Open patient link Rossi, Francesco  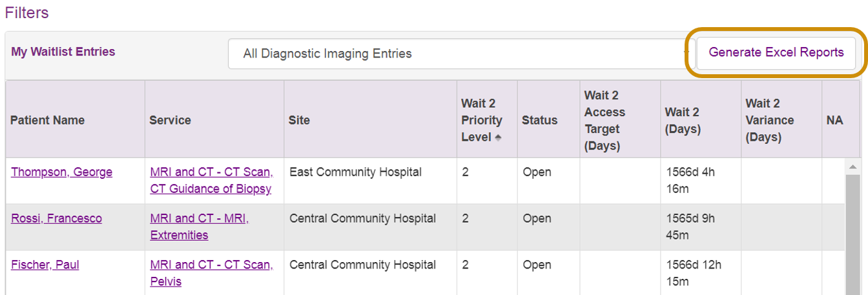(56, 219)
